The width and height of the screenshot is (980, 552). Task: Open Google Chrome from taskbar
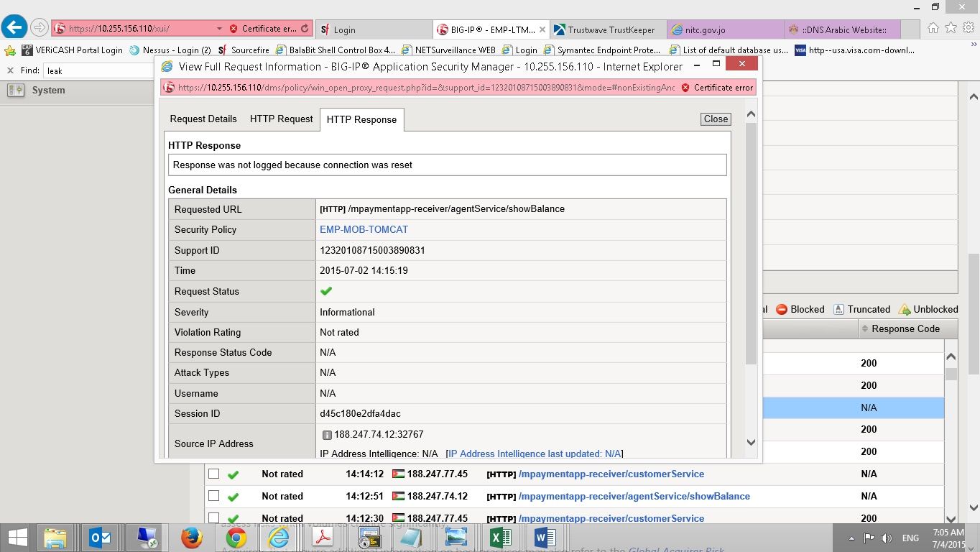click(x=236, y=538)
